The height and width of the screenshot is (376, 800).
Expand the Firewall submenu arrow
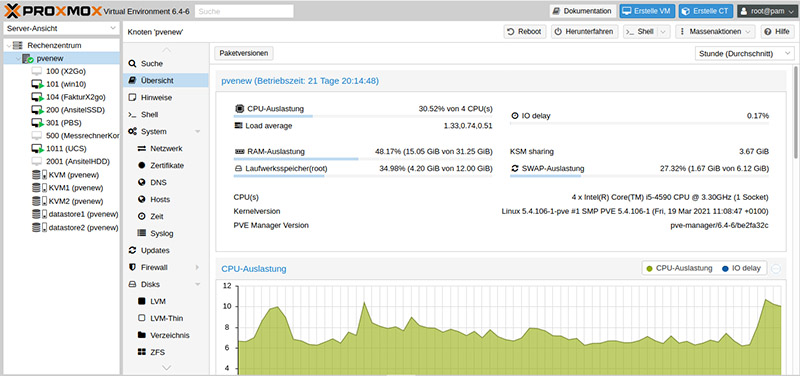click(x=197, y=267)
